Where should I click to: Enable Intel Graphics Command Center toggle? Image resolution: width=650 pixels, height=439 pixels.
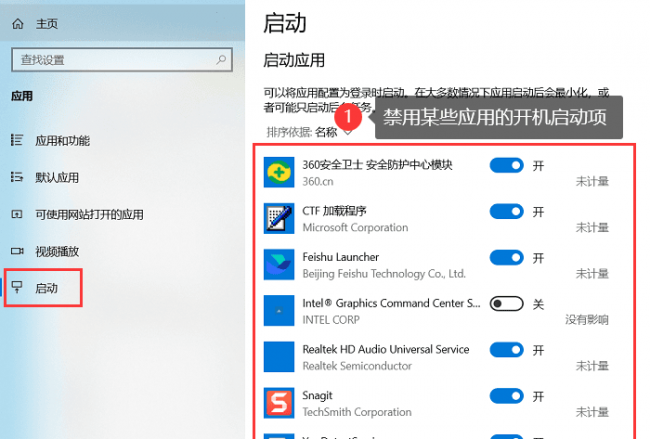[506, 304]
